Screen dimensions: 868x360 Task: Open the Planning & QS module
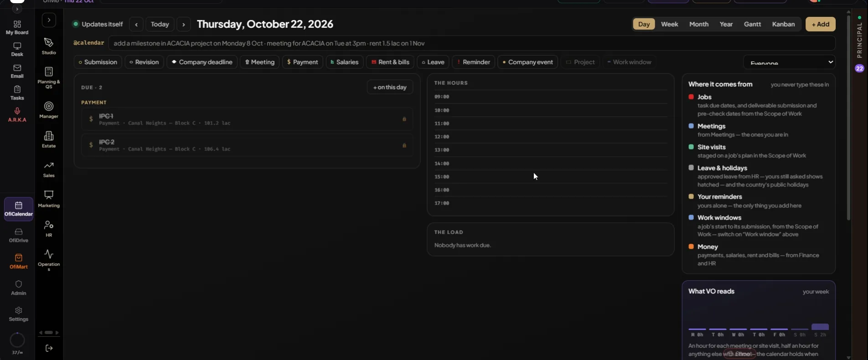click(49, 77)
